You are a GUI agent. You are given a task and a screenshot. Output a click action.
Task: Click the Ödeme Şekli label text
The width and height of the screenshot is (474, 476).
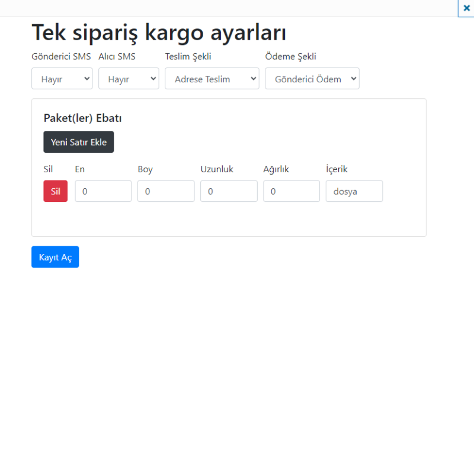pos(290,57)
